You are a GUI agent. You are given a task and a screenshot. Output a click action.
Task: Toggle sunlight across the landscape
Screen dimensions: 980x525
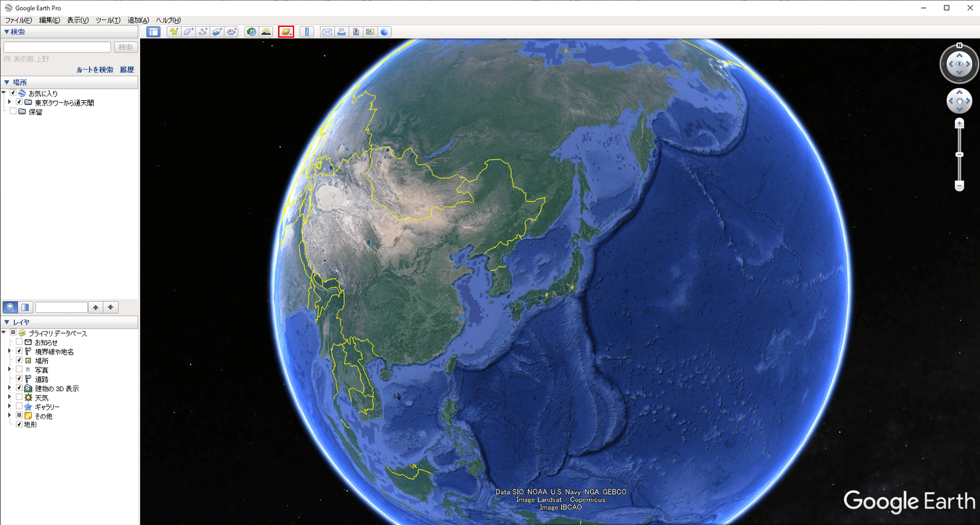tap(266, 31)
